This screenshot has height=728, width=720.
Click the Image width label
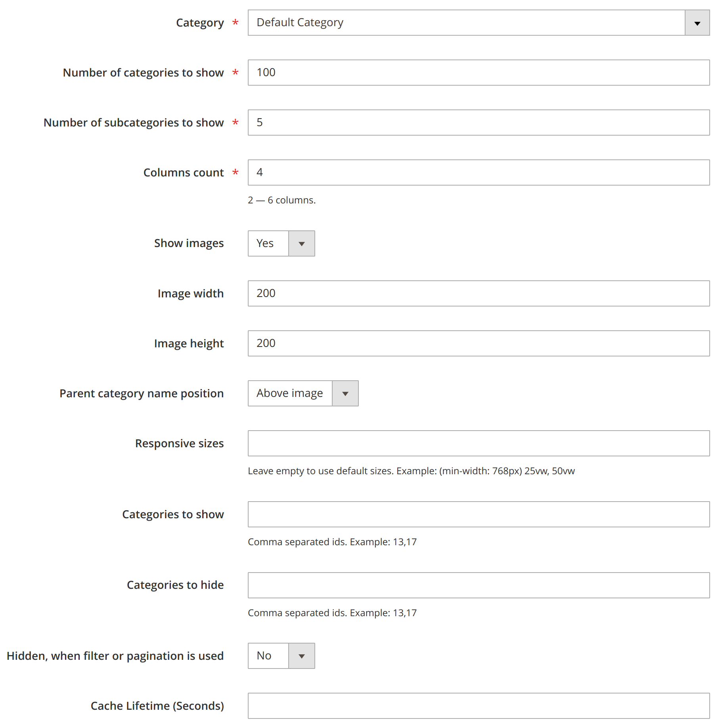tap(191, 293)
